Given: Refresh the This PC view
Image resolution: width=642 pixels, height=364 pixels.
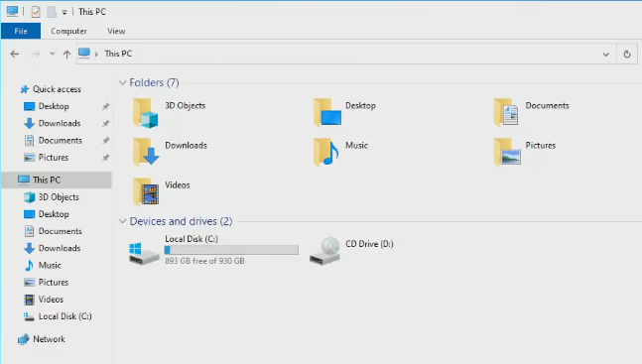Looking at the screenshot, I should tap(627, 54).
